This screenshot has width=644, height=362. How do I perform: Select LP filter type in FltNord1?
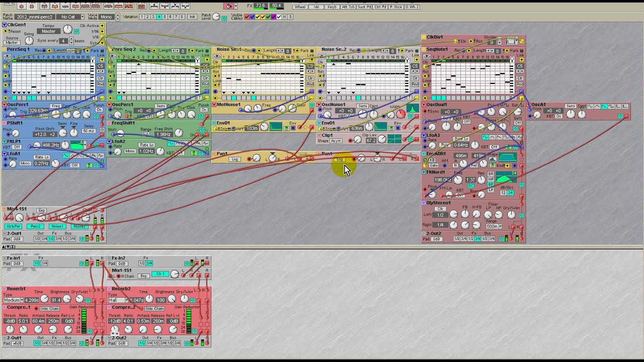(491, 190)
